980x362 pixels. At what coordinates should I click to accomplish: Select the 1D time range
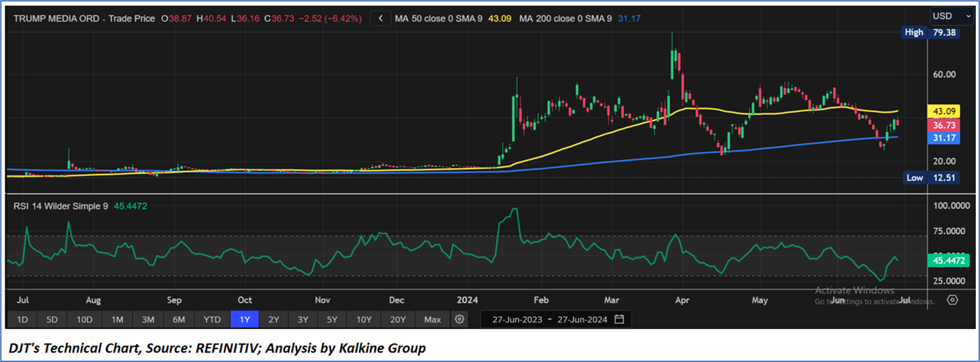coord(22,319)
